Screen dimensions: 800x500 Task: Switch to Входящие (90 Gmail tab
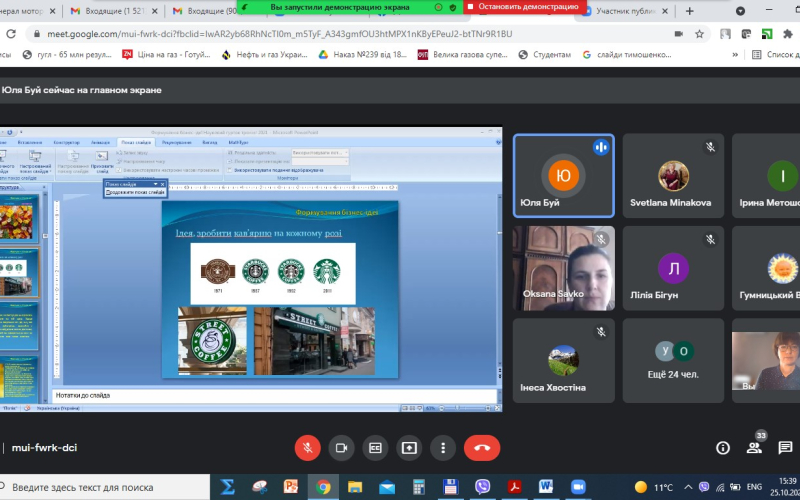(207, 11)
